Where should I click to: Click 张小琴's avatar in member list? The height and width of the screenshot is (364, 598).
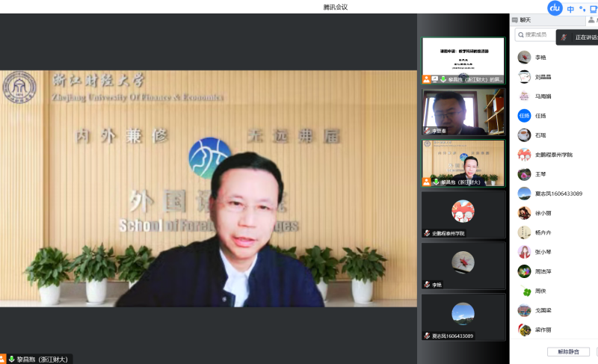click(525, 252)
